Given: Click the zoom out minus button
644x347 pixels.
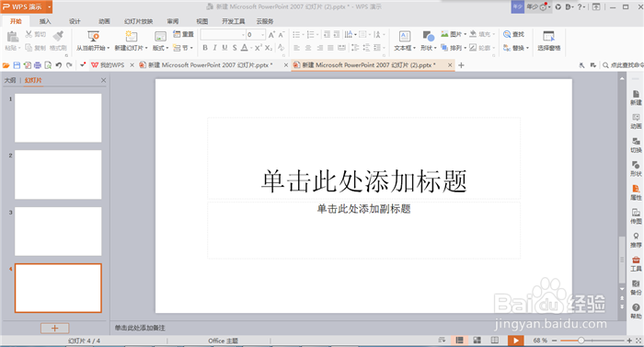Looking at the screenshot, I should pos(555,341).
